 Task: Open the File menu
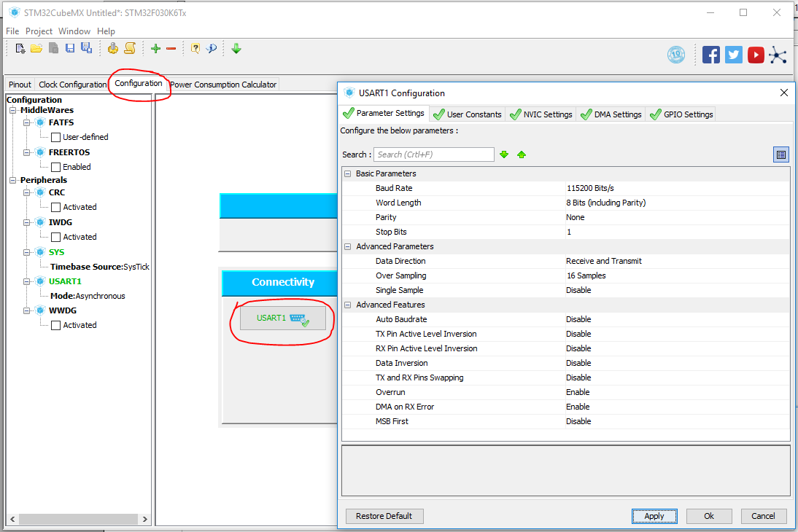[12, 31]
